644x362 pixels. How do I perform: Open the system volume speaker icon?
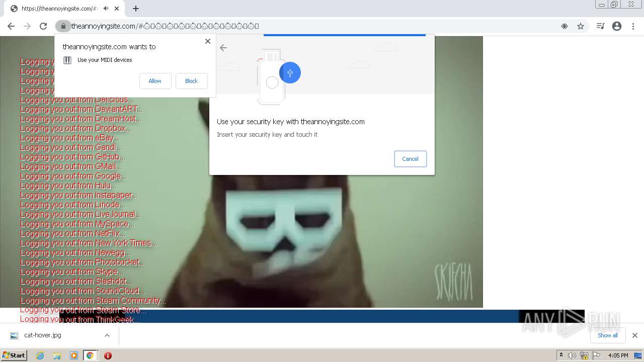coord(572,355)
